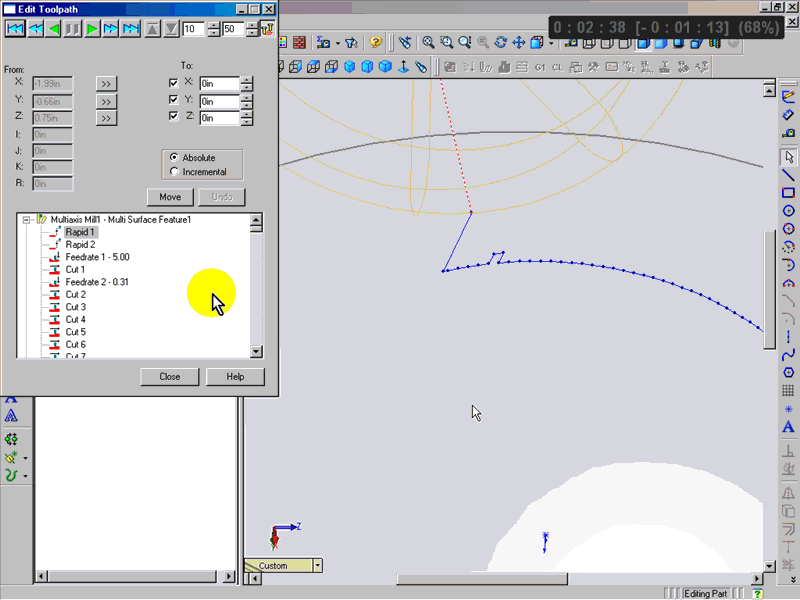Decrease the value 50 spinner
The width and height of the screenshot is (800, 600).
pos(252,33)
